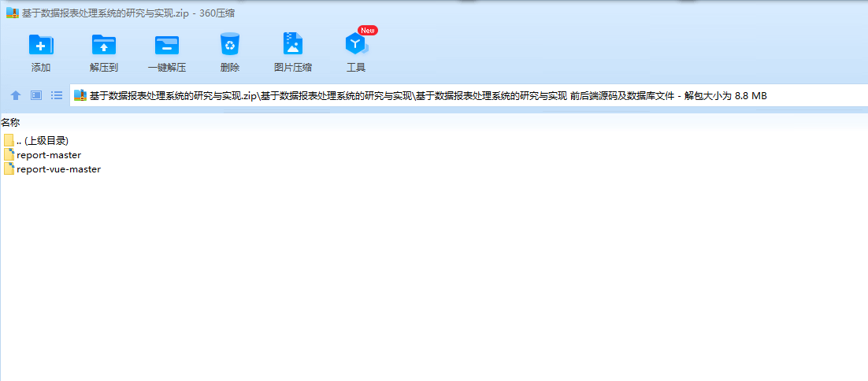Click the archive path address field
The height and width of the screenshot is (381, 868).
point(469,95)
